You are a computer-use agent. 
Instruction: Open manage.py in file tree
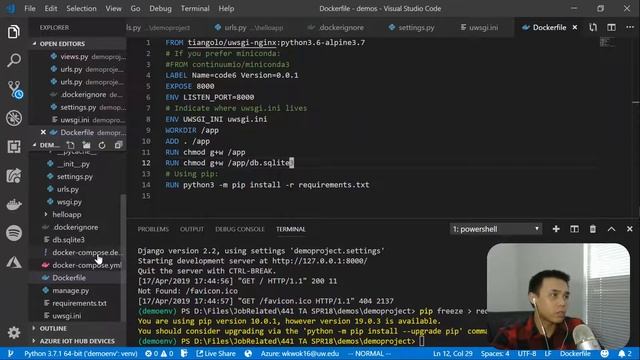pyautogui.click(x=71, y=291)
